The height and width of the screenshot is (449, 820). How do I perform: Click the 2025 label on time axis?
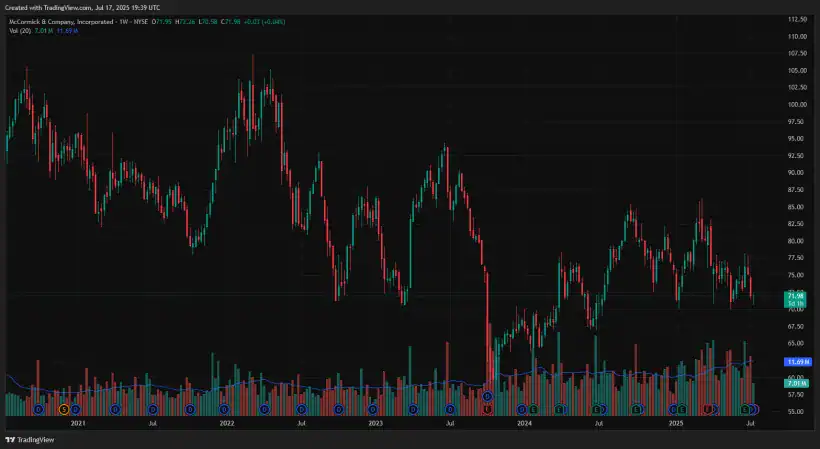(676, 424)
